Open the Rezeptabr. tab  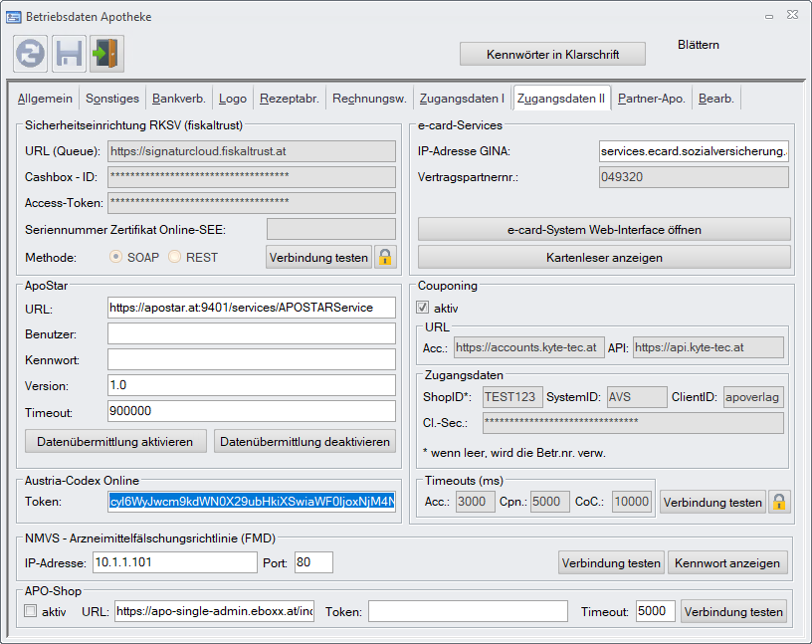[290, 99]
